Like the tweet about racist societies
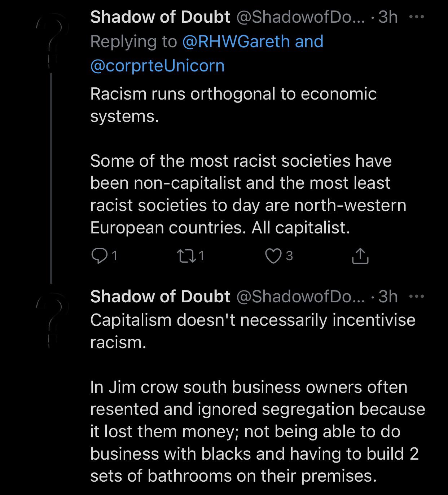The height and width of the screenshot is (495, 448). [x=273, y=256]
